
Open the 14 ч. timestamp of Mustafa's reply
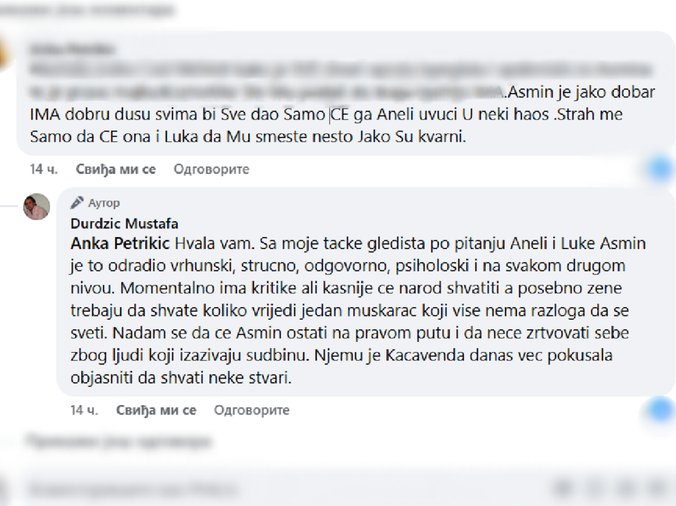point(84,410)
